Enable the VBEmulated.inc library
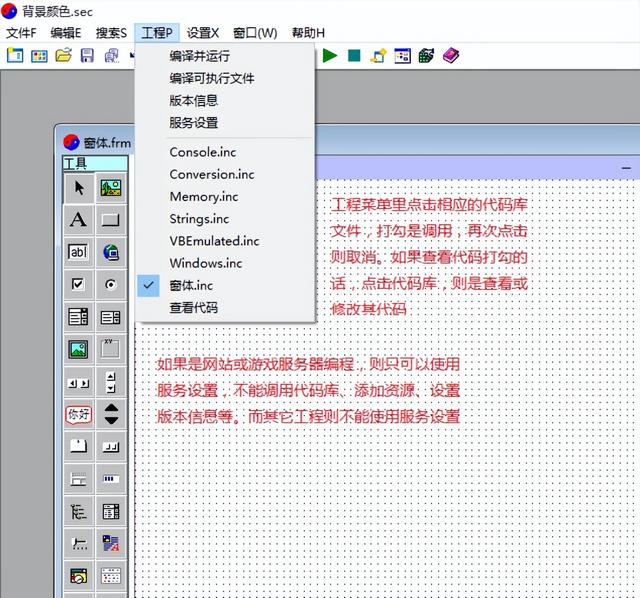640x598 pixels. 225,241
